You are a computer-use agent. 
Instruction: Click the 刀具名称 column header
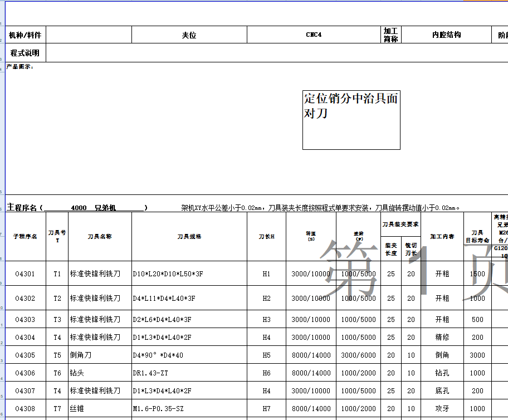point(100,237)
